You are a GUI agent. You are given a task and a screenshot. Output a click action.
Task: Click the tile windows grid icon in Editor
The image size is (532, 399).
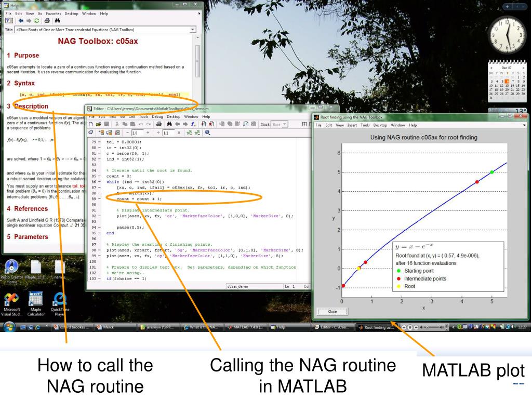(304, 124)
